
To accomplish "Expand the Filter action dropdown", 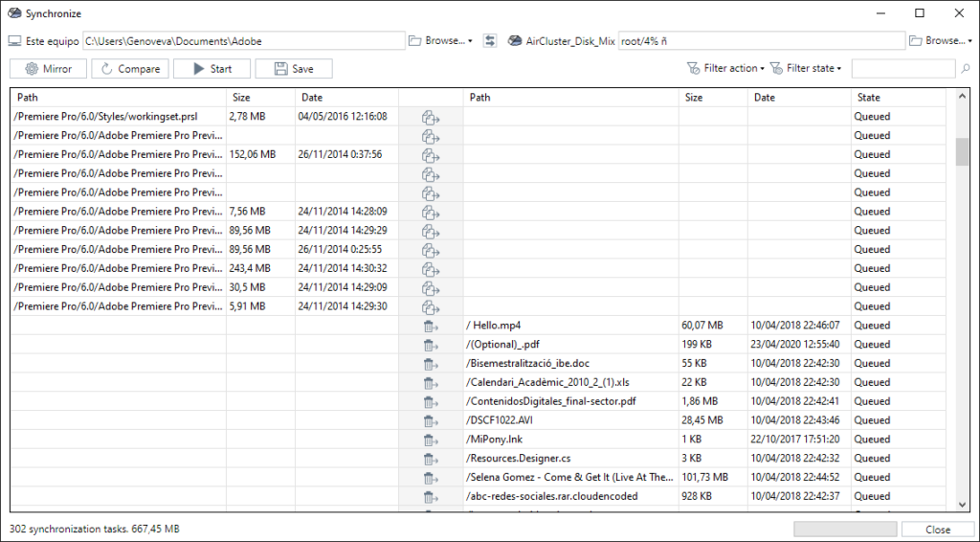I will (725, 69).
